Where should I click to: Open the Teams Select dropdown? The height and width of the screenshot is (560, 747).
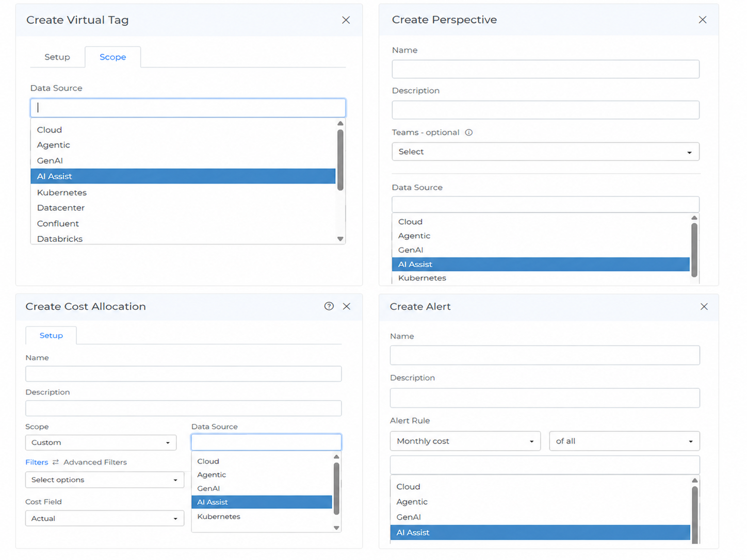[545, 152]
